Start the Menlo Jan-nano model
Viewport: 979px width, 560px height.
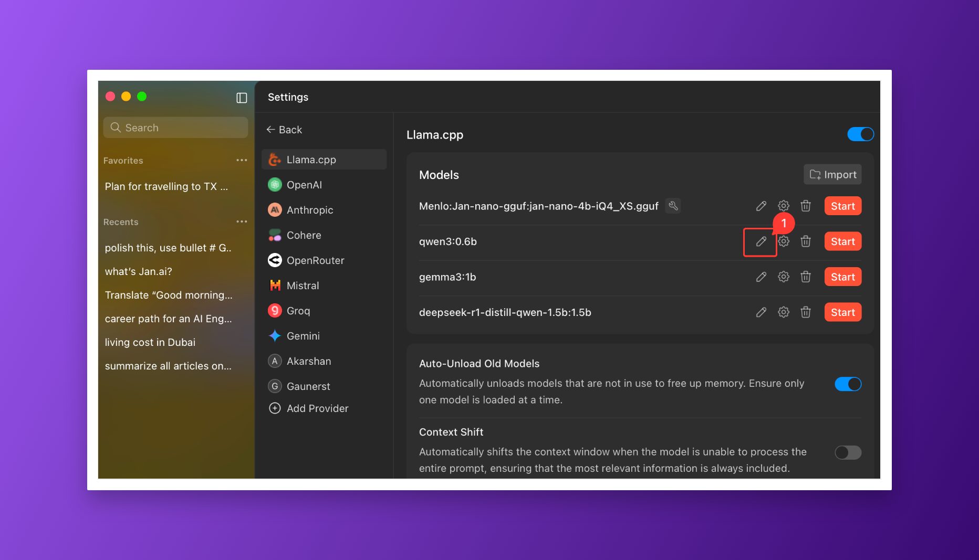pyautogui.click(x=843, y=206)
